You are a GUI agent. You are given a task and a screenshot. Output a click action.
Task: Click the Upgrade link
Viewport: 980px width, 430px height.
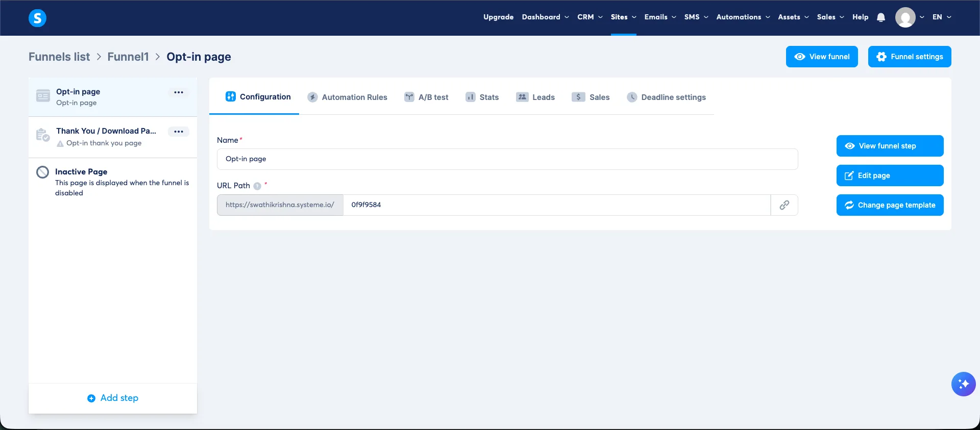coord(498,17)
